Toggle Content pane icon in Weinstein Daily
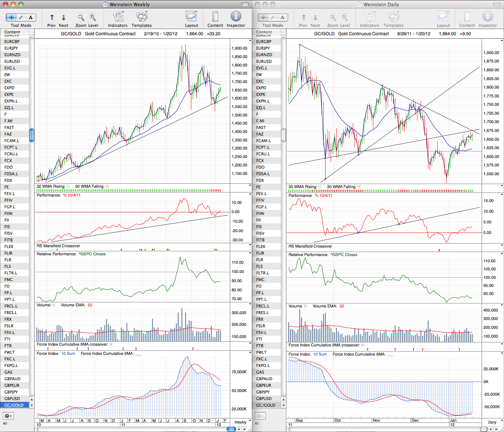Screen dimensions: 504x432 coord(467,17)
